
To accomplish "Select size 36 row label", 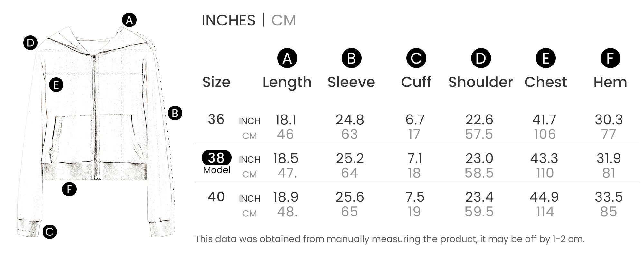I will pyautogui.click(x=216, y=119).
